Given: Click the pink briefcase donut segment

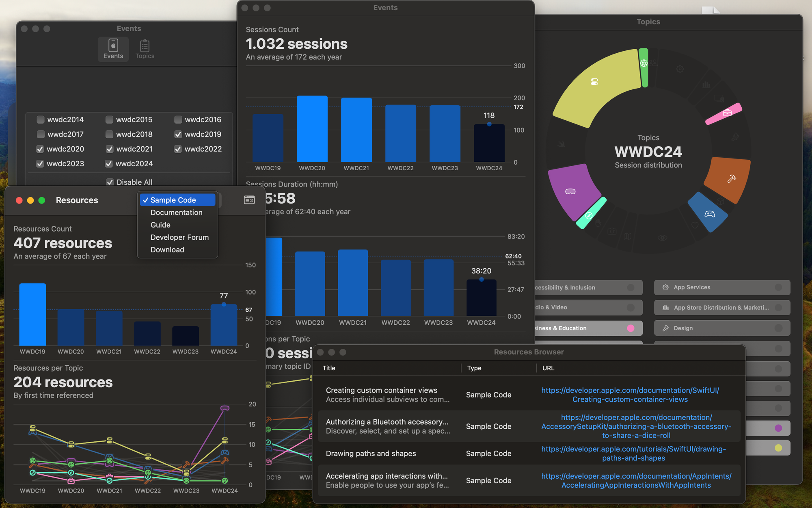Looking at the screenshot, I should pyautogui.click(x=724, y=113).
